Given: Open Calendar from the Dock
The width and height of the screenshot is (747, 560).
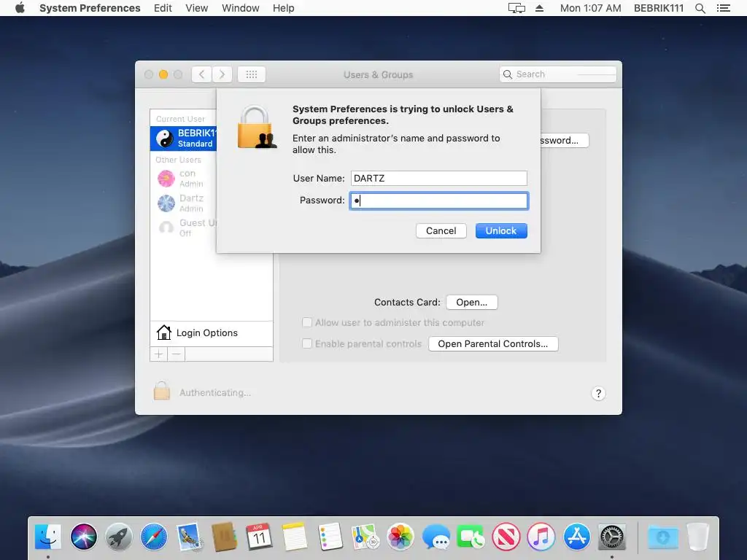Looking at the screenshot, I should [x=259, y=537].
